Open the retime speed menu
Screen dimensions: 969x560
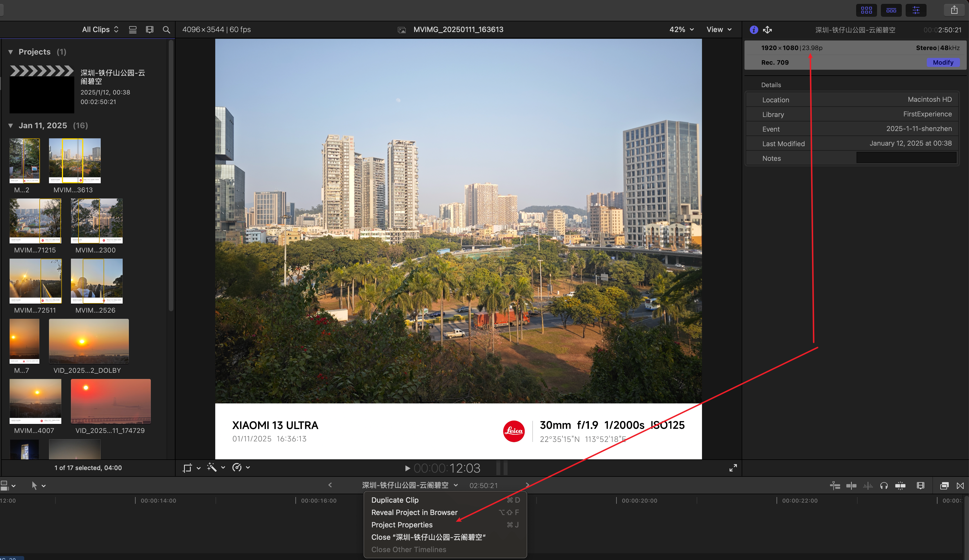[x=241, y=468]
